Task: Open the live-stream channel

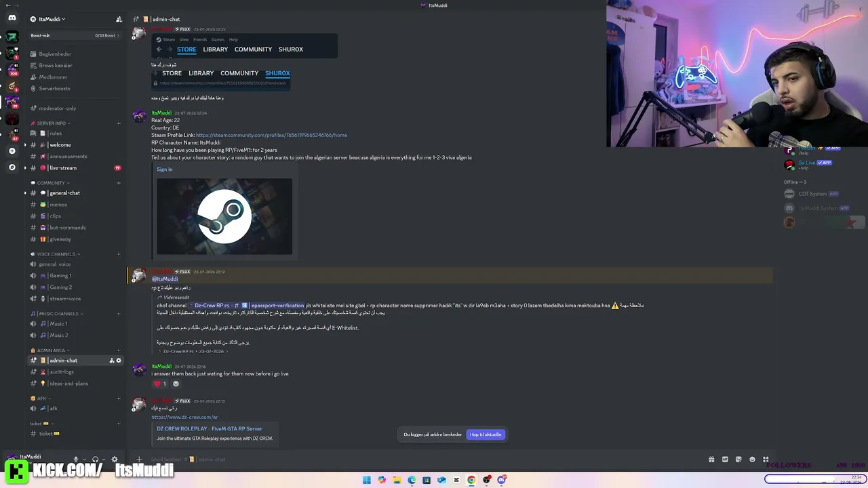Action: point(75,168)
